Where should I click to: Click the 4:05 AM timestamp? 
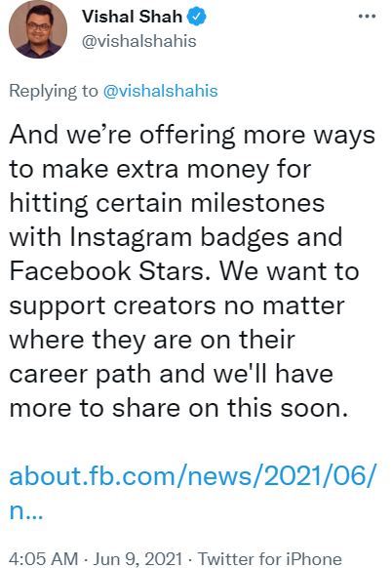pyautogui.click(x=44, y=558)
